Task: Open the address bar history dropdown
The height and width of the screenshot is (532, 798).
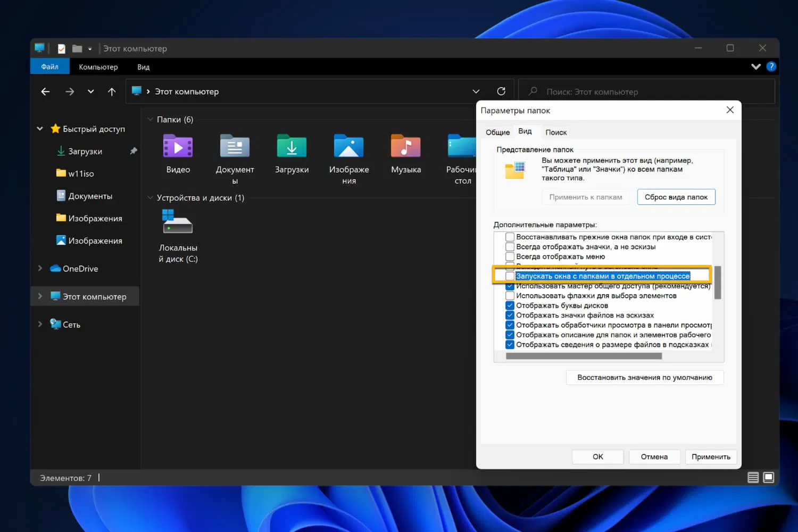Action: (x=476, y=92)
